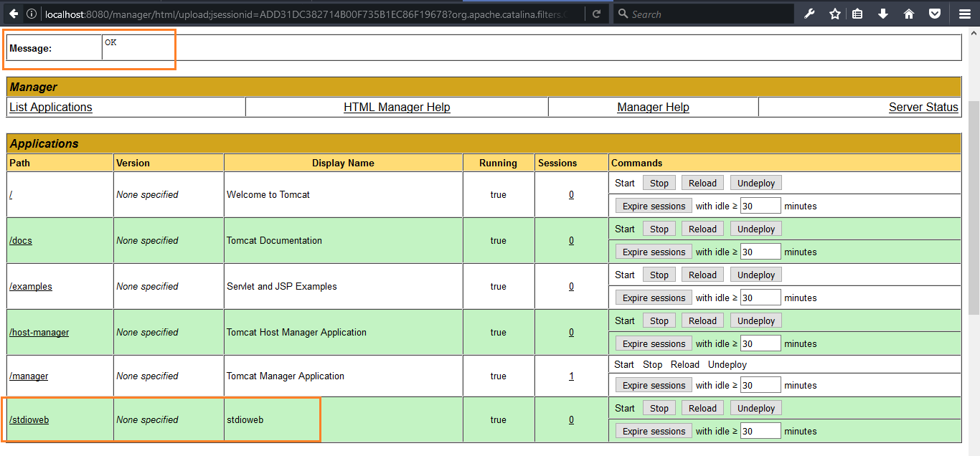
Task: Undeploy the Welcome to Tomcat application
Action: point(756,183)
